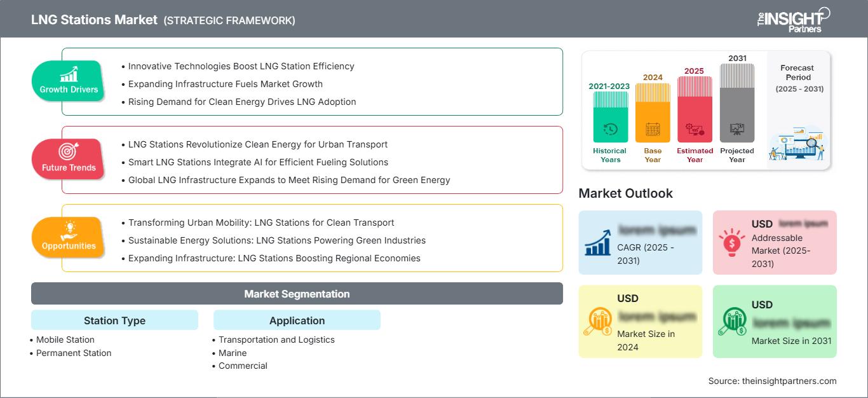Click the 2024 orange base year bar
Viewport: 868px width, 398px height.
click(x=653, y=113)
